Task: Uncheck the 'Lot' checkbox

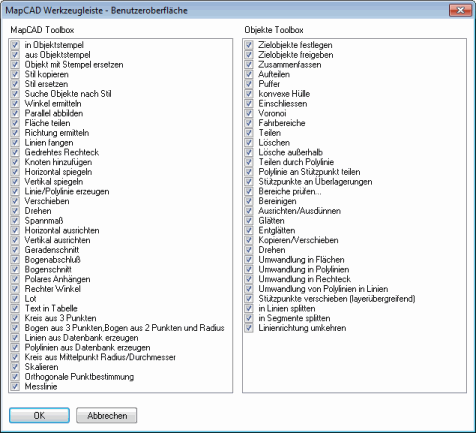Action: pos(15,298)
